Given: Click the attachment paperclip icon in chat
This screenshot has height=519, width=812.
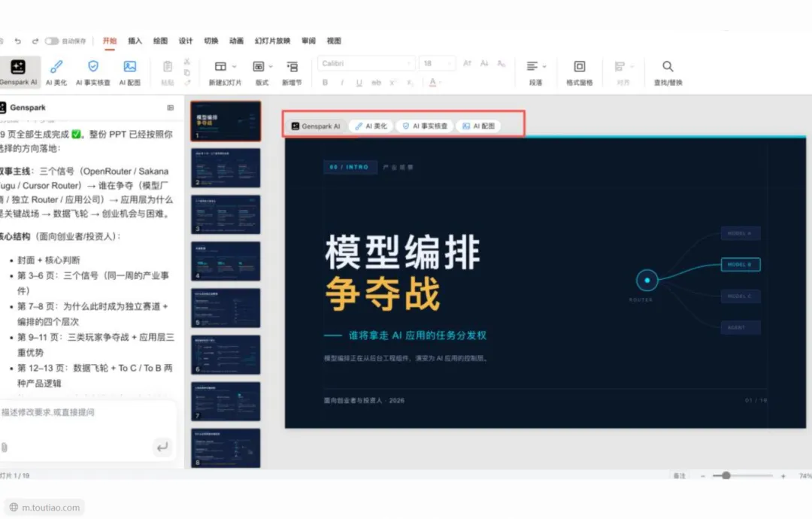Looking at the screenshot, I should 5,447.
